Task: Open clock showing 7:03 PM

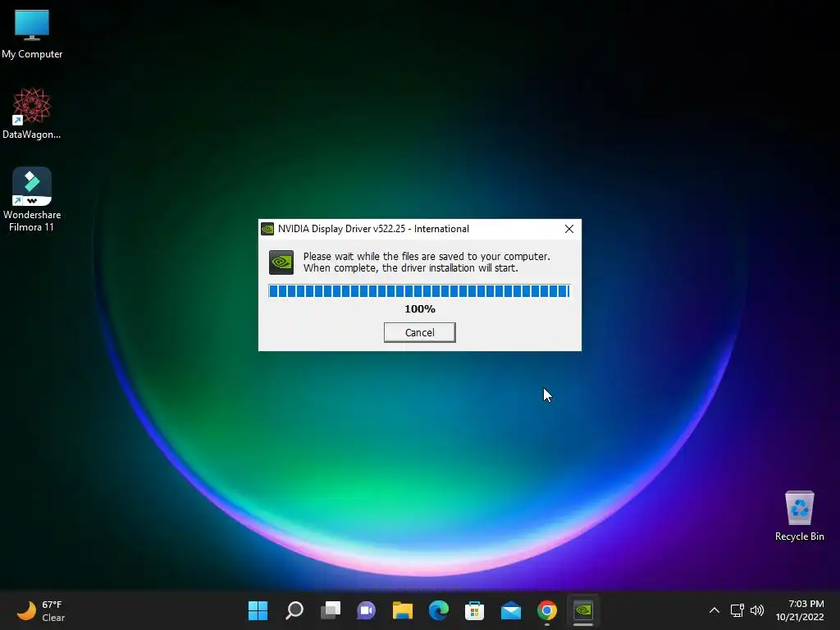Action: (x=800, y=610)
